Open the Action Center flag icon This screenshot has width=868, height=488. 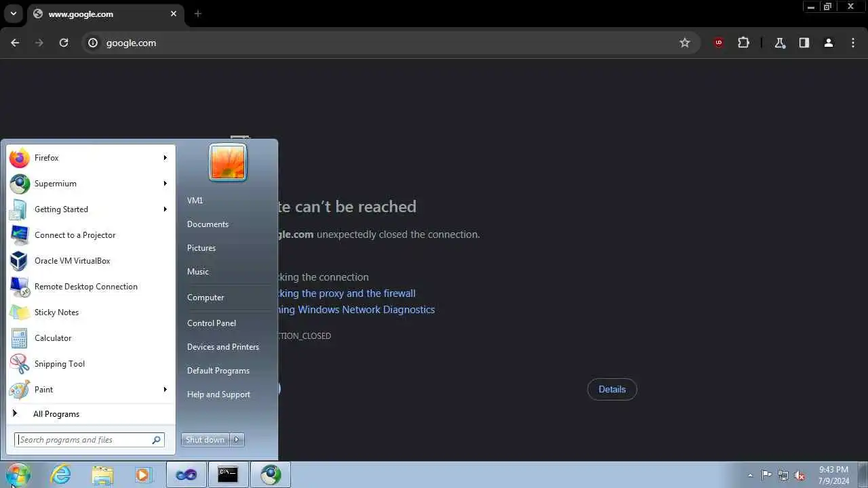coord(767,475)
